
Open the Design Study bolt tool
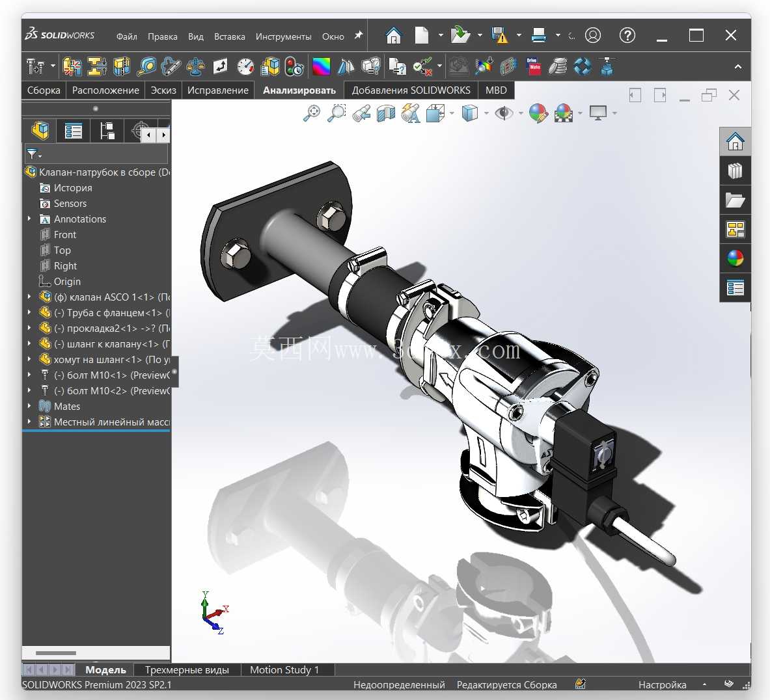35,66
